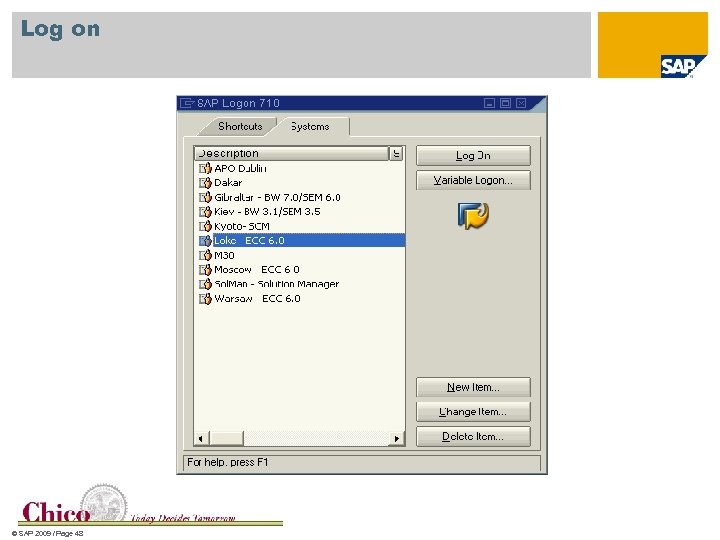Minimize the SAP Logon 710 window
Screen dimensions: 720x540
(489, 103)
